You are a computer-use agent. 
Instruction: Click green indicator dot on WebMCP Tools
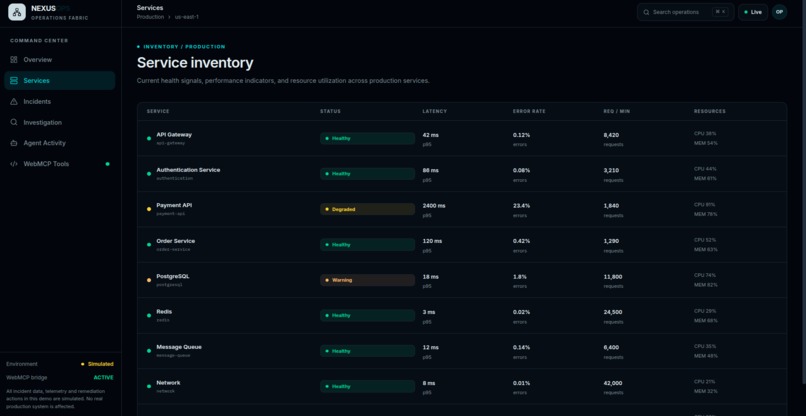[107, 164]
